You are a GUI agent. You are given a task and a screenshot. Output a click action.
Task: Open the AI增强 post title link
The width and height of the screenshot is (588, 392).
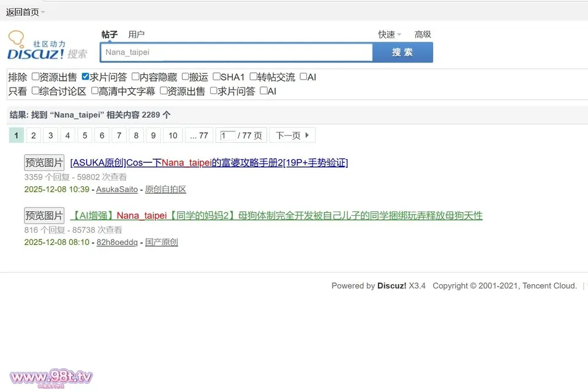pos(276,216)
